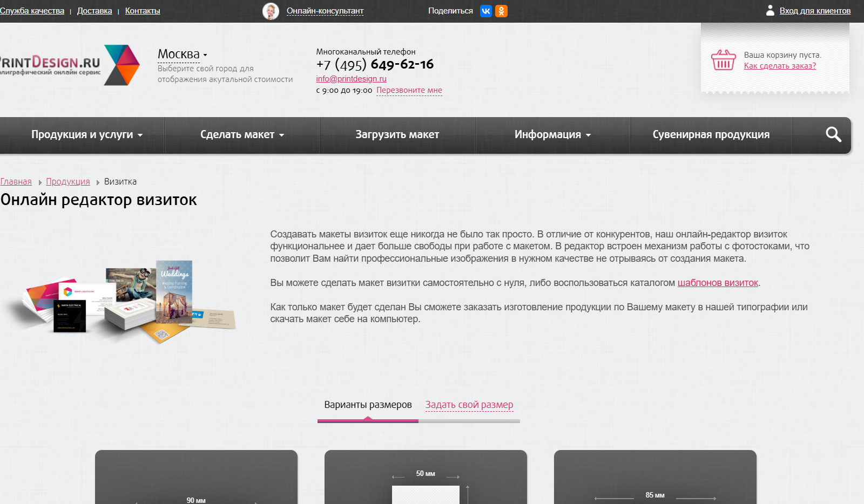The height and width of the screenshot is (504, 864).
Task: Navigate to Главная via breadcrumbs
Action: (x=16, y=181)
